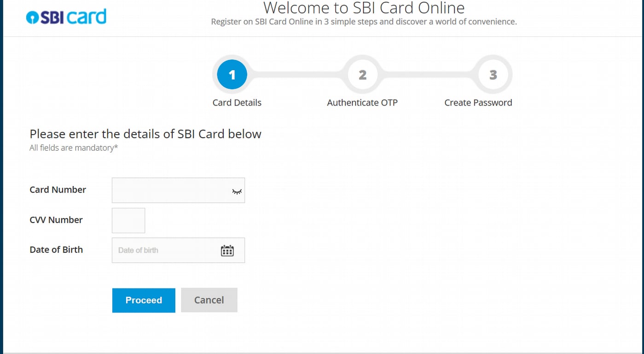Cancel registration with the Cancel button

(209, 300)
